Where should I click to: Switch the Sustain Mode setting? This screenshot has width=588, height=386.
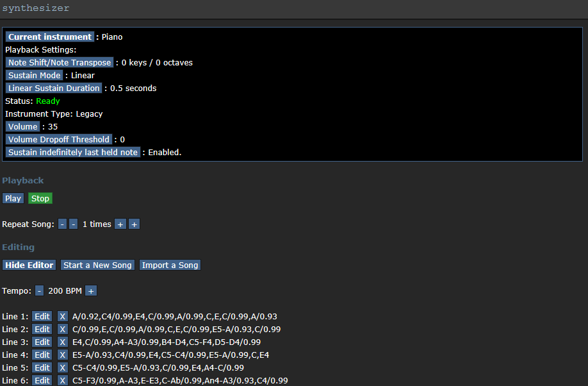34,75
